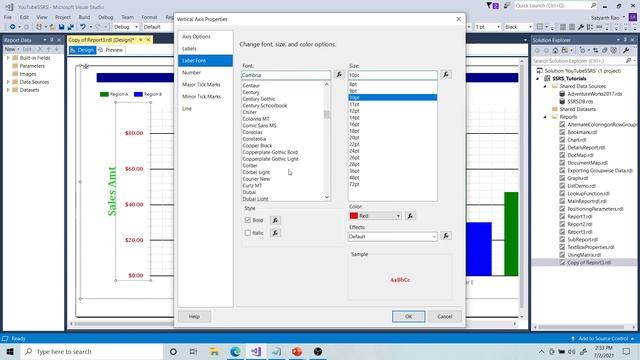Open the View menu
Screen dimensions: 640x360
pos(42,17)
